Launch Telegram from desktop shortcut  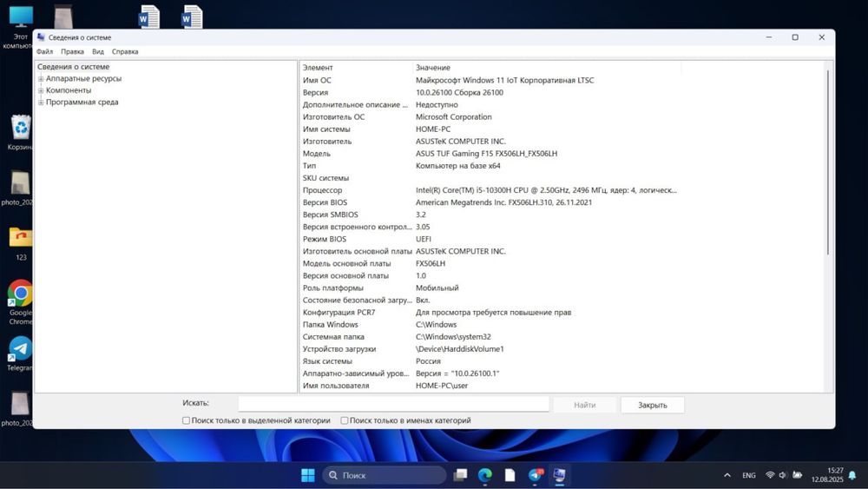(x=21, y=354)
